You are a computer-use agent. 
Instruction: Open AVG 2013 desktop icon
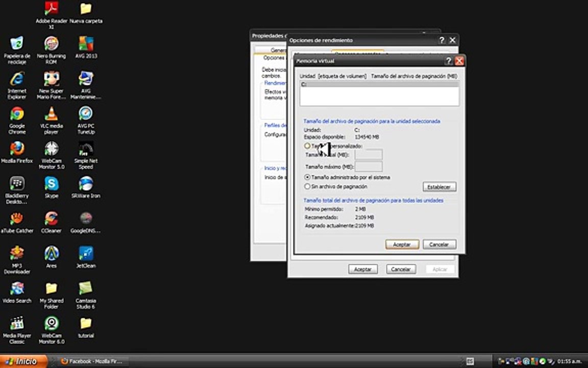[86, 43]
